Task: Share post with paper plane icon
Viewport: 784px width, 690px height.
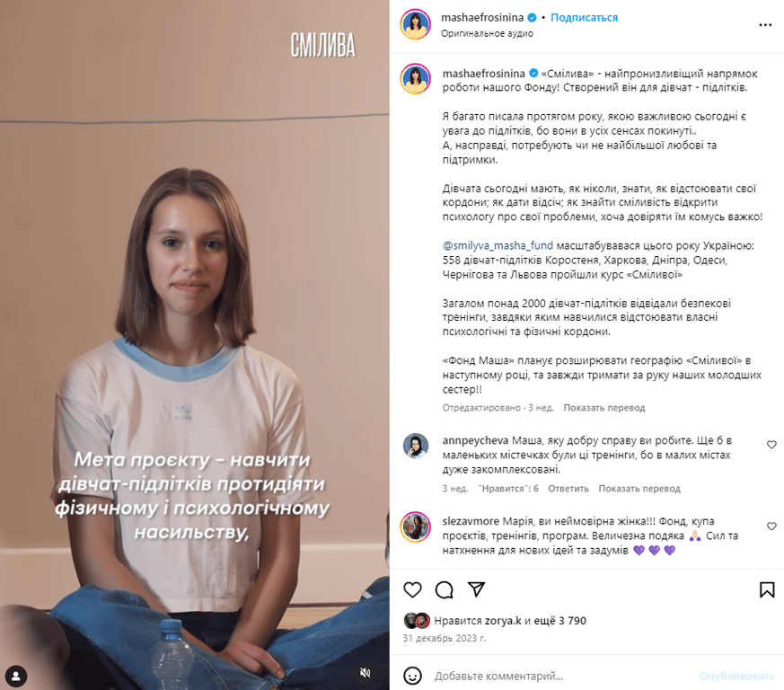Action: click(x=476, y=589)
